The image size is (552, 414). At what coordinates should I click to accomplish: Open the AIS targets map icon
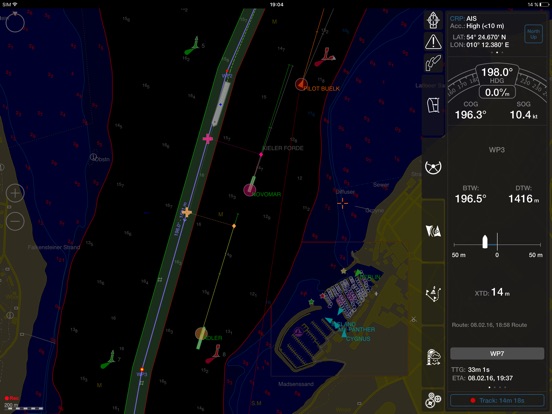(x=433, y=231)
